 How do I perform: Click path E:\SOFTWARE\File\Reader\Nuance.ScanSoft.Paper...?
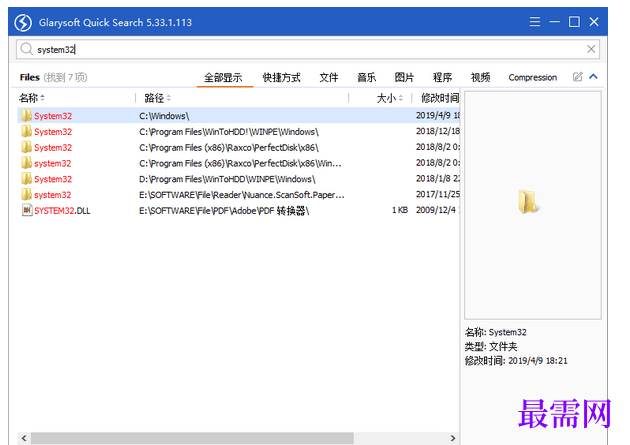click(242, 195)
